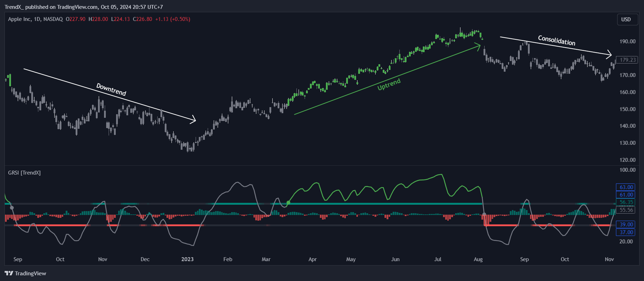This screenshot has height=281, width=644.
Task: Click the 39.00 level label
Action: tap(626, 224)
